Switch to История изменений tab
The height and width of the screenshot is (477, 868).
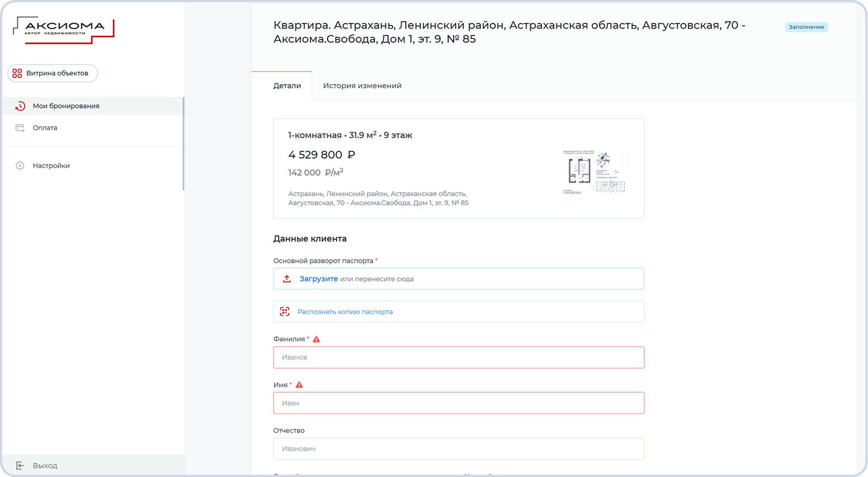click(x=362, y=86)
